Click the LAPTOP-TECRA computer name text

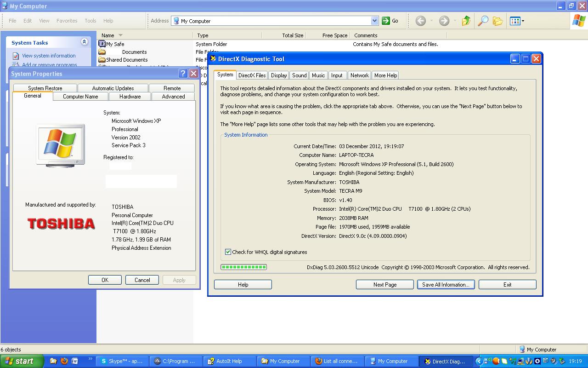(356, 155)
